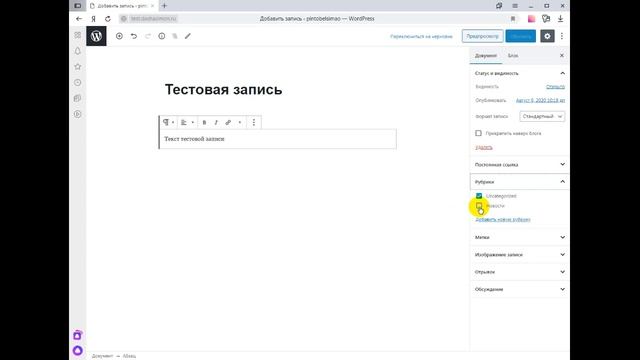Select Абзац in the bottom breadcrumb
Image resolution: width=640 pixels, height=360 pixels.
click(x=129, y=356)
